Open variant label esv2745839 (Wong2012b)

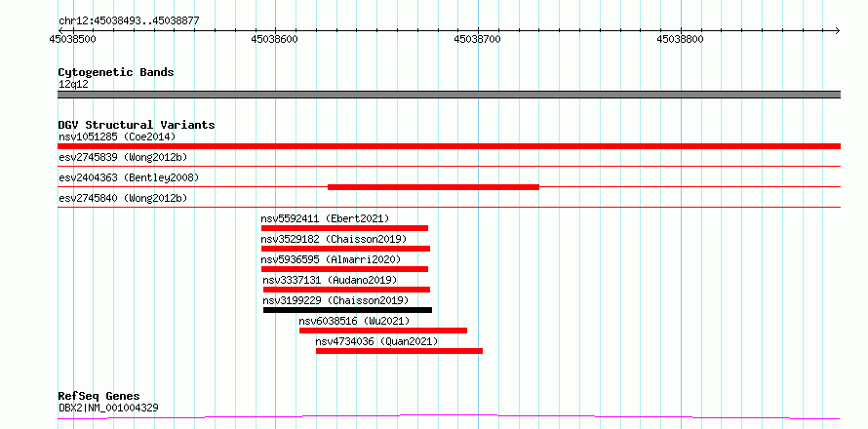[123, 157]
